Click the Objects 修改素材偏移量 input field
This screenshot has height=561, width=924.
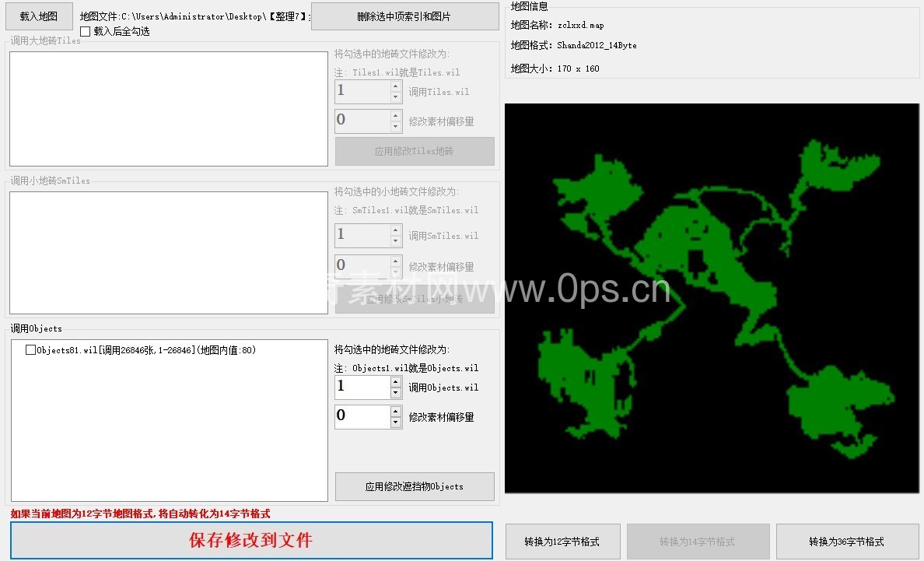point(362,416)
